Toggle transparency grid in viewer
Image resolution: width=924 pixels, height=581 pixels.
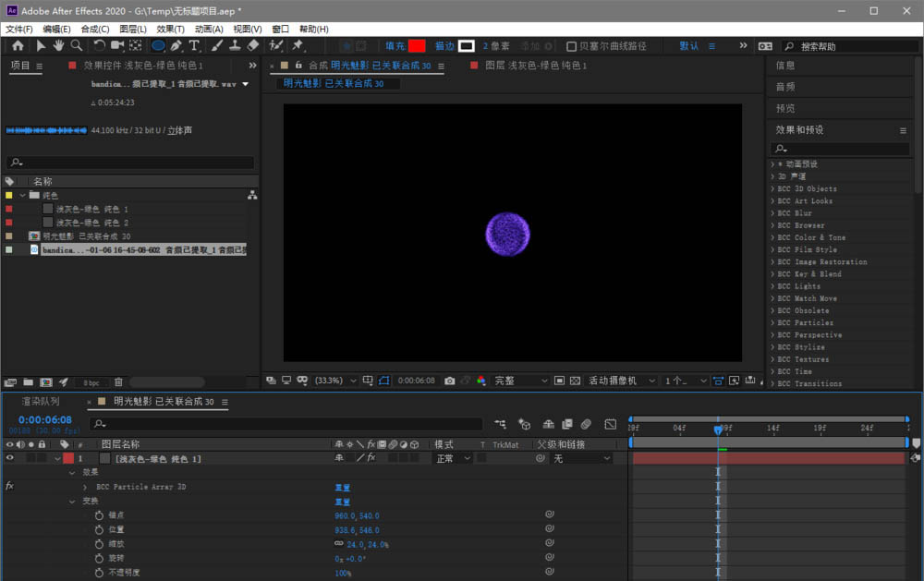(x=575, y=381)
